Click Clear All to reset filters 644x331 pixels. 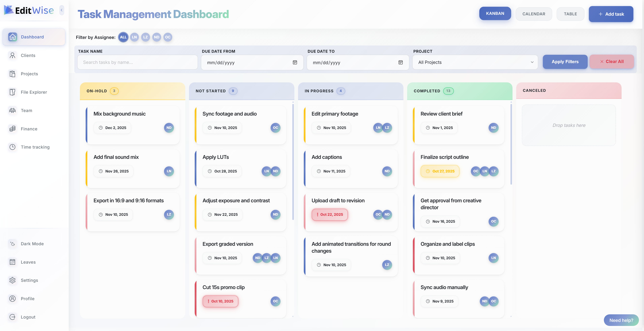pos(612,61)
